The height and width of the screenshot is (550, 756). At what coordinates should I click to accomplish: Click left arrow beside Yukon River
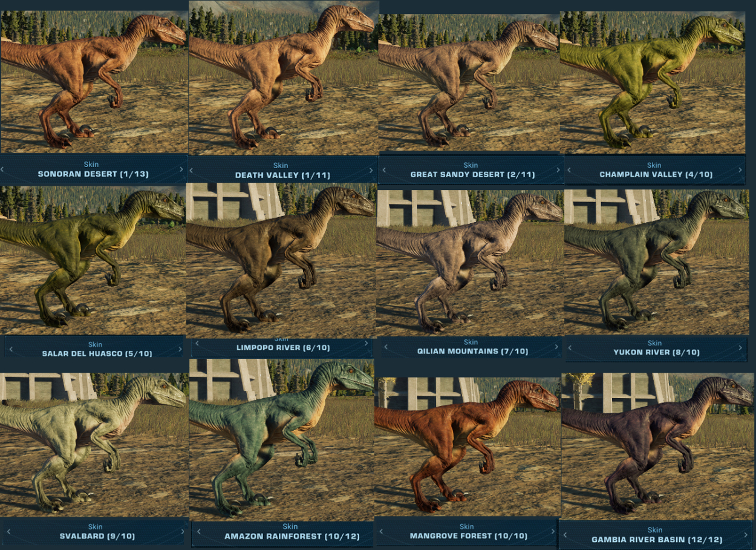(572, 348)
